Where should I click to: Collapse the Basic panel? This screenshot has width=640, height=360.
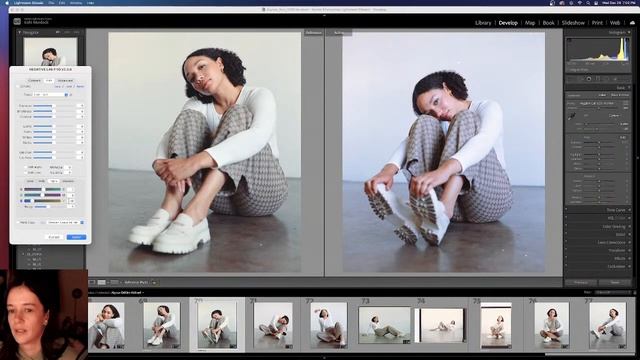click(629, 87)
